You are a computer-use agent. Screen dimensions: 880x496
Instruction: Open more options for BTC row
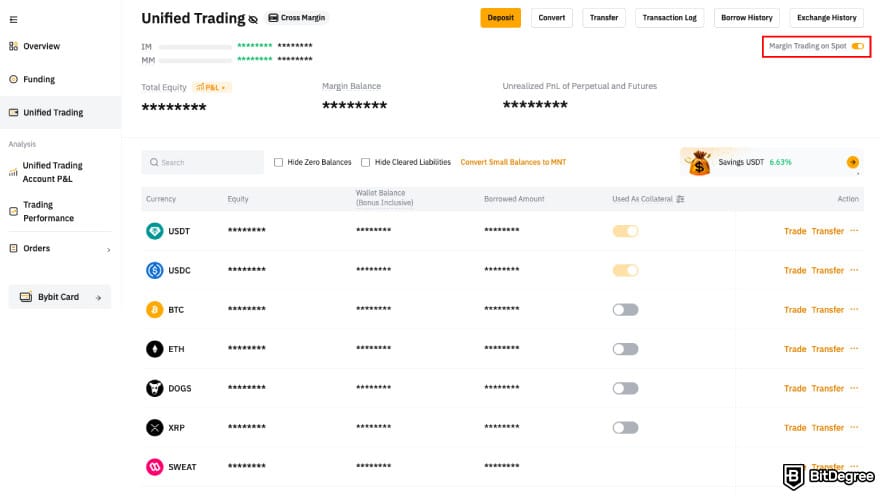tap(854, 309)
